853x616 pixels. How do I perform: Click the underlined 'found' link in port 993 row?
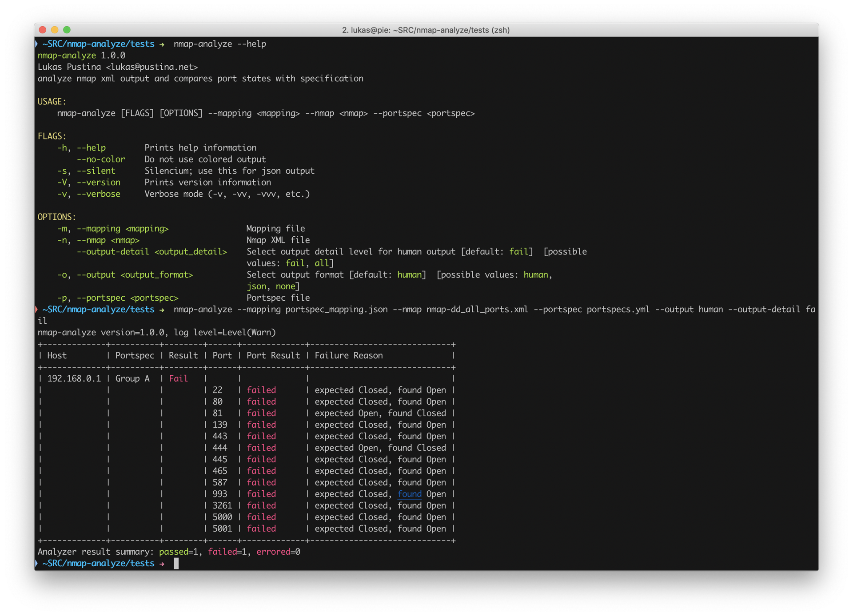tap(409, 494)
